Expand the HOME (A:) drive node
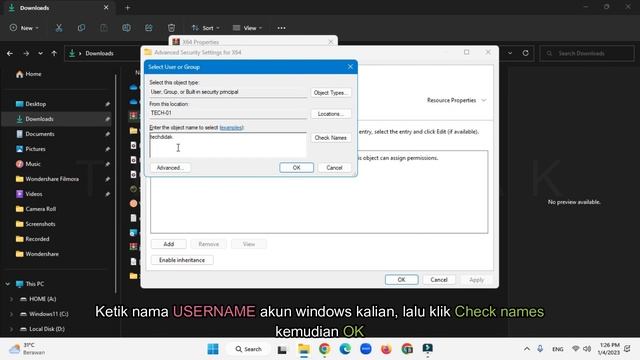This screenshot has height=360, width=640. (x=11, y=299)
